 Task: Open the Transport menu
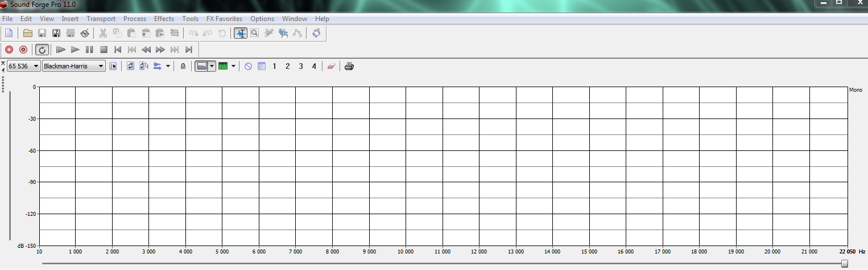click(x=101, y=19)
